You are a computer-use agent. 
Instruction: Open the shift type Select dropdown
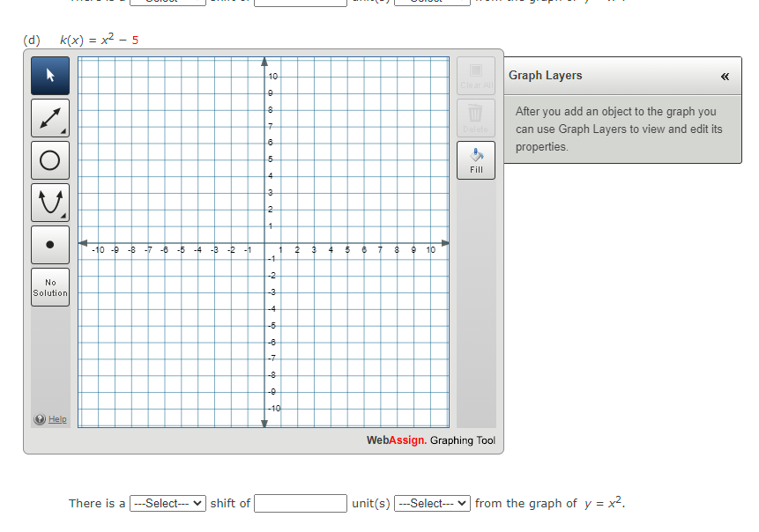167,504
